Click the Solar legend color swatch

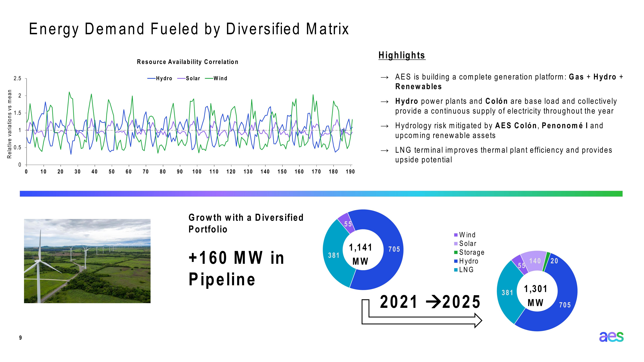[x=456, y=244]
